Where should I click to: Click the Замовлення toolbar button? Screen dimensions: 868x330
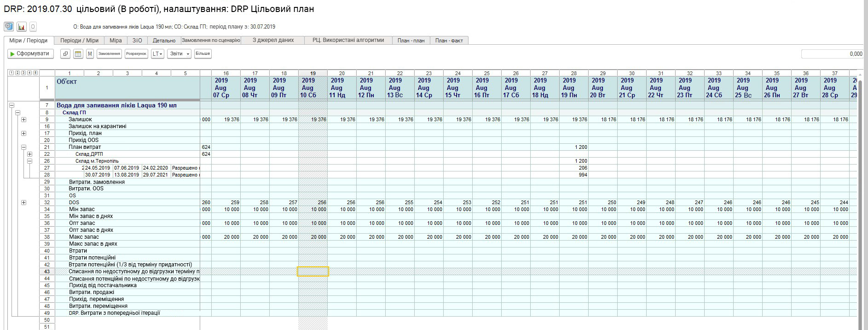point(110,54)
